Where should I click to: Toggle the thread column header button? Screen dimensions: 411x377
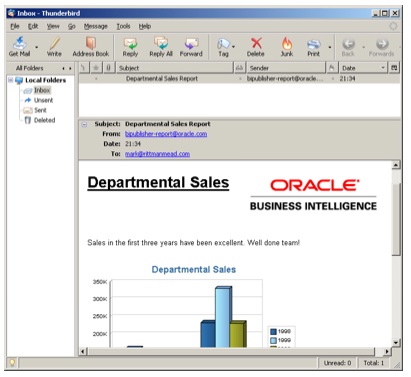[84, 68]
